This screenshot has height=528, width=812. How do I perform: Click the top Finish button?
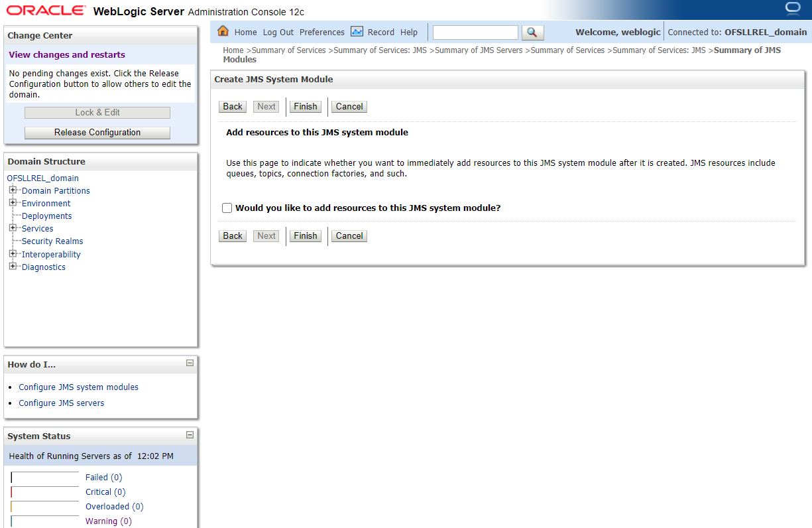(x=306, y=106)
